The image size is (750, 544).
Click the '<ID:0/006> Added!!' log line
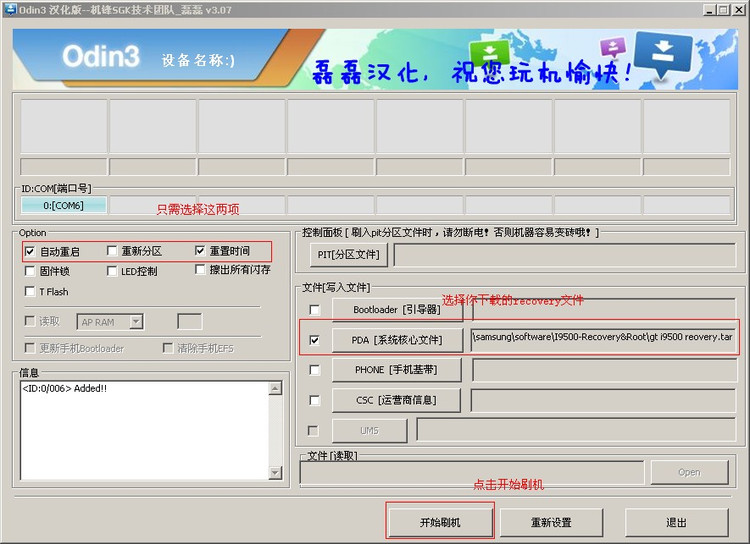coord(65,389)
